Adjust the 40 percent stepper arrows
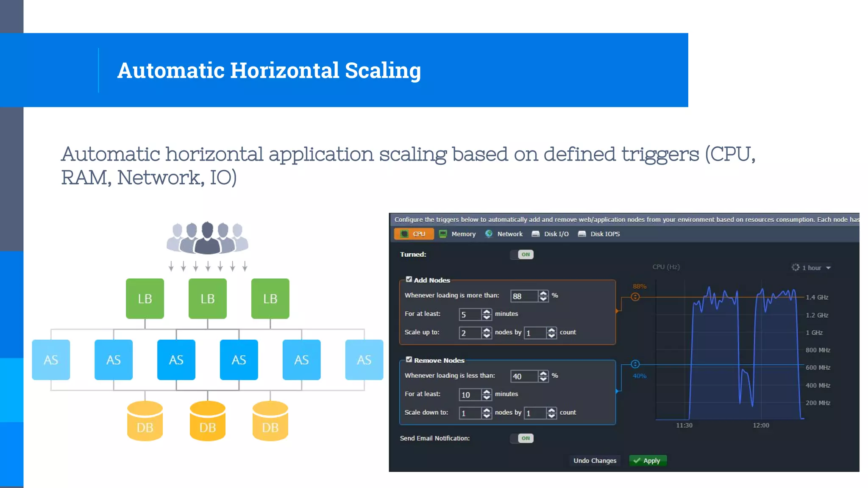Image resolution: width=868 pixels, height=488 pixels. coord(543,376)
